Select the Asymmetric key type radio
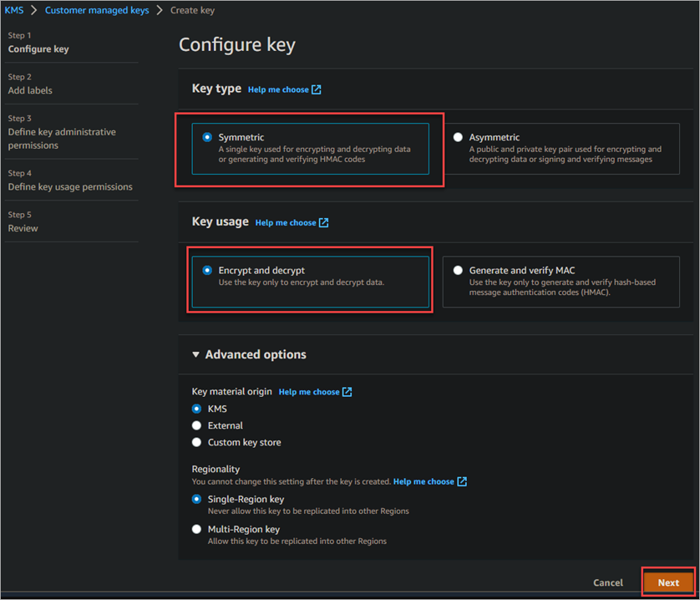 458,137
